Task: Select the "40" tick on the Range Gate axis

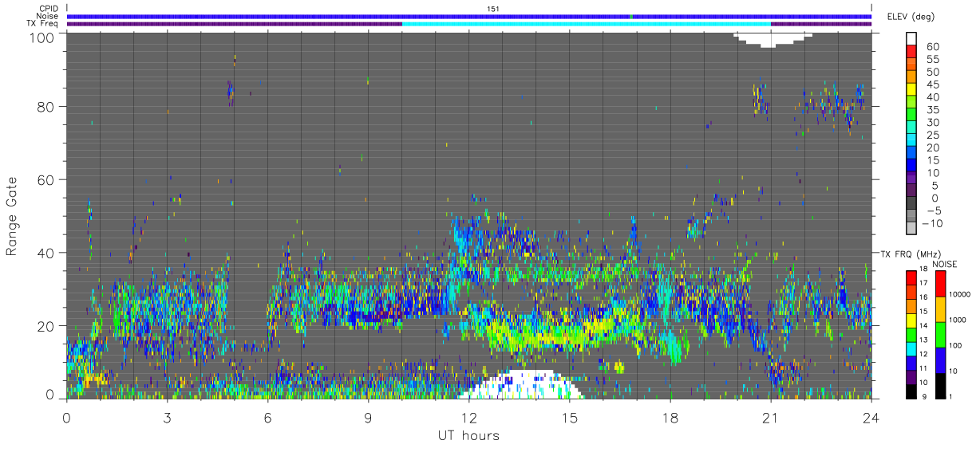Action: click(45, 253)
